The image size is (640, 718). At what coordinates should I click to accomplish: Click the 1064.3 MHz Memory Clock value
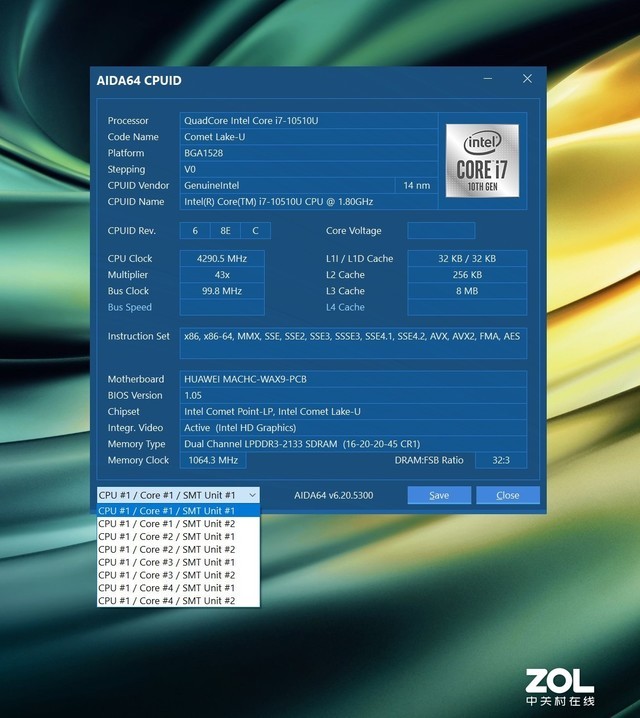coord(213,460)
